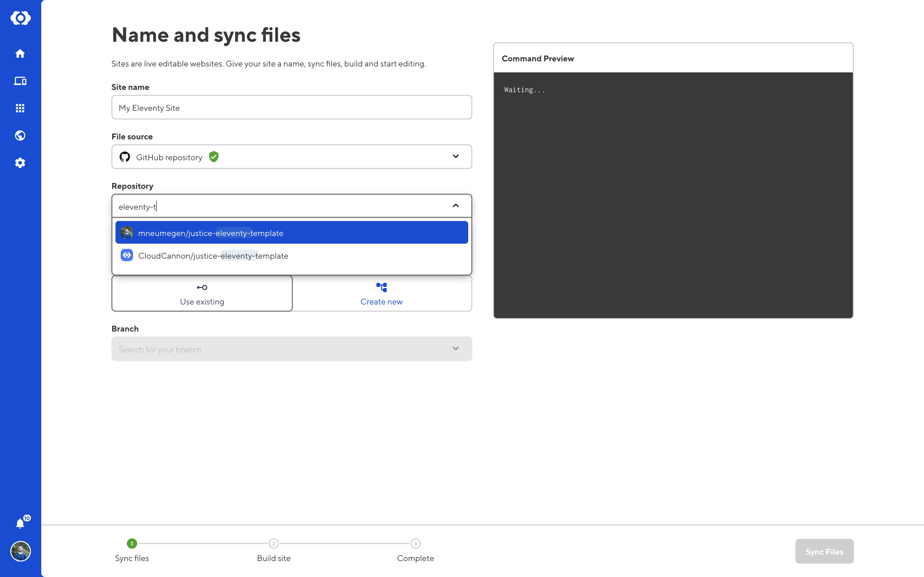Select the Use existing branch option
Viewport: 924px width, 577px height.
click(202, 294)
